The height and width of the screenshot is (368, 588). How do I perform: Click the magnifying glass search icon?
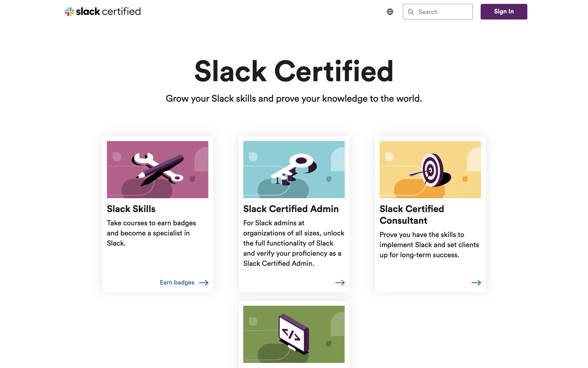point(411,12)
